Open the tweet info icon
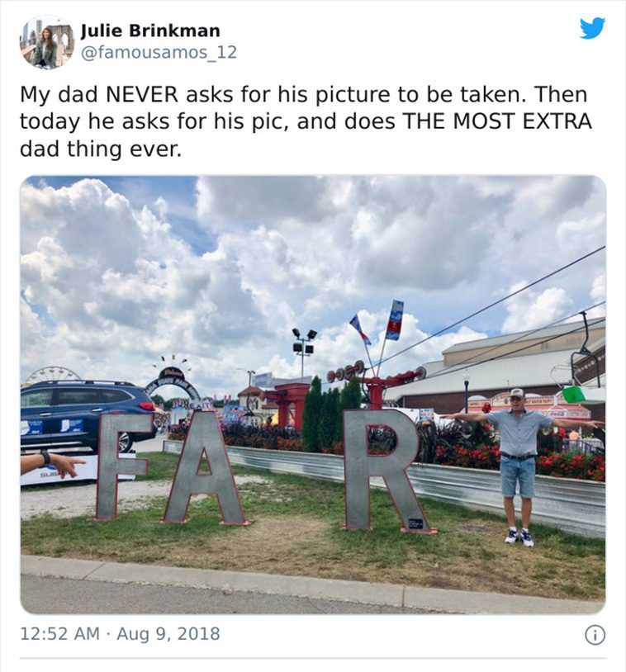Image resolution: width=626 pixels, height=672 pixels. [x=595, y=635]
